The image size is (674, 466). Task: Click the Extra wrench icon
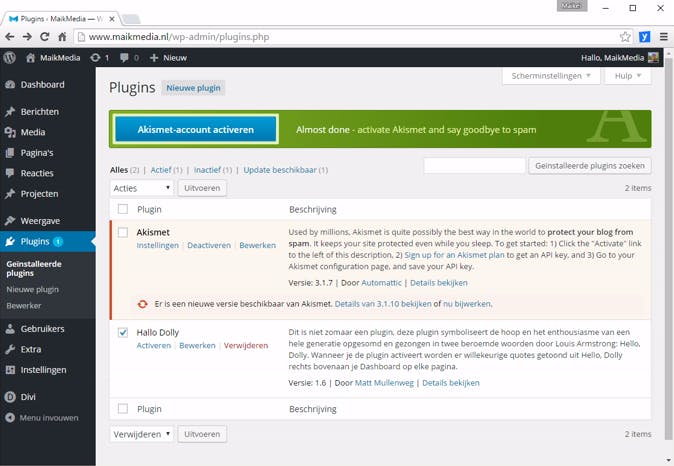click(10, 350)
